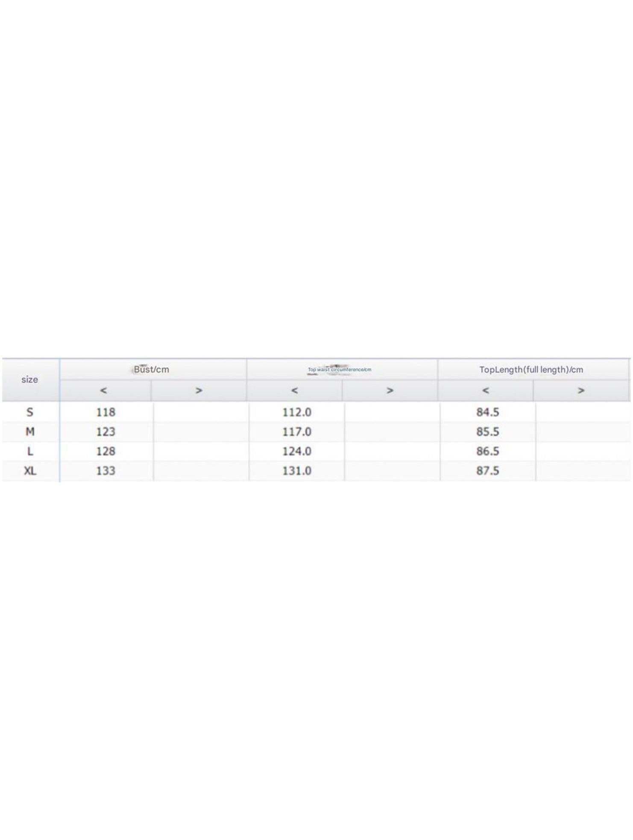Click the bust value 133 cell
The width and height of the screenshot is (633, 840).
pos(105,471)
